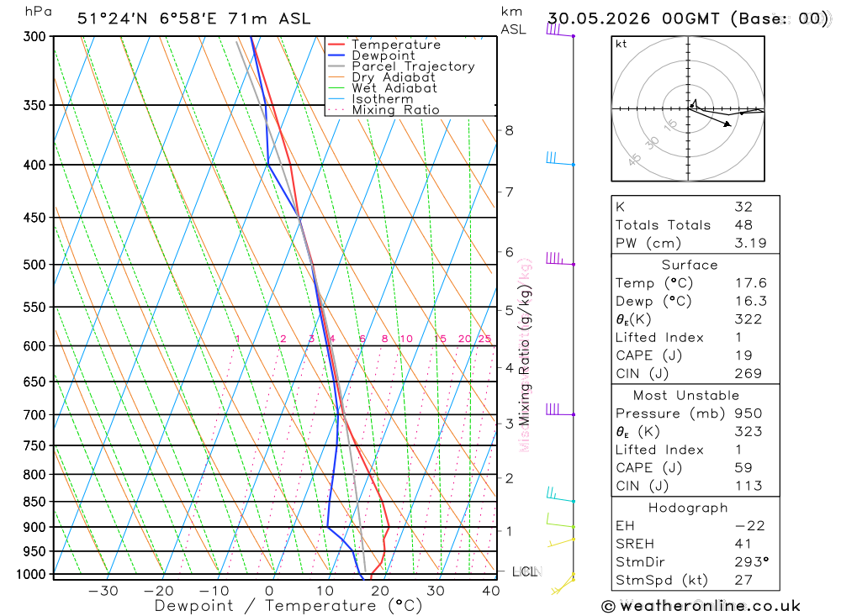The width and height of the screenshot is (841, 616).
Task: Click the surface Dewp value 16.3
Action: [751, 302]
